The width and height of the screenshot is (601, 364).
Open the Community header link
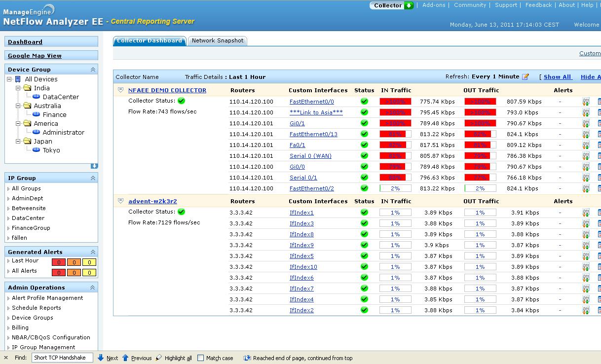point(470,5)
